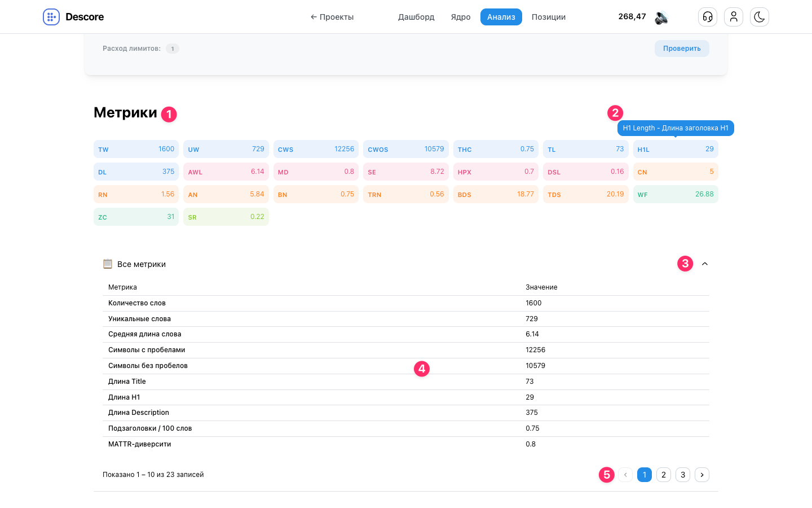
Task: Click the Значение column header
Action: click(x=541, y=287)
